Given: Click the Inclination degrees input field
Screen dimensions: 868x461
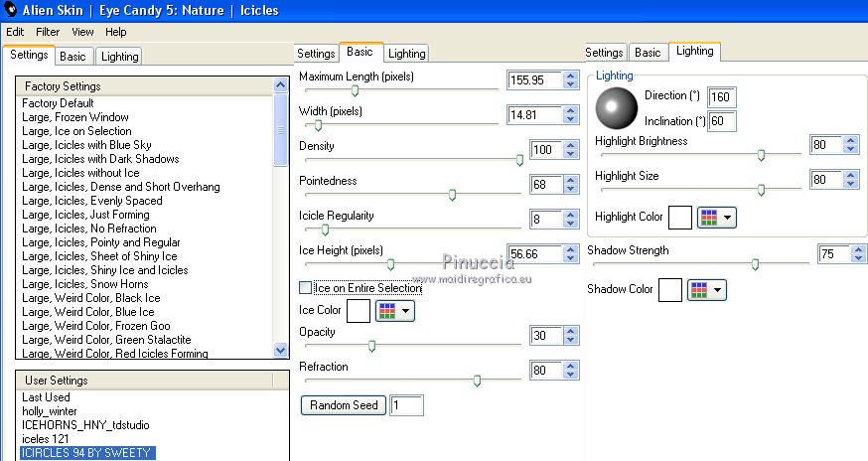Looking at the screenshot, I should click(x=722, y=121).
